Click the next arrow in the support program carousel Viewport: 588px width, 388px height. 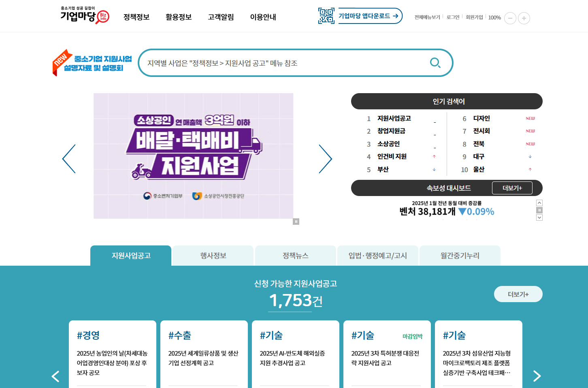point(537,376)
